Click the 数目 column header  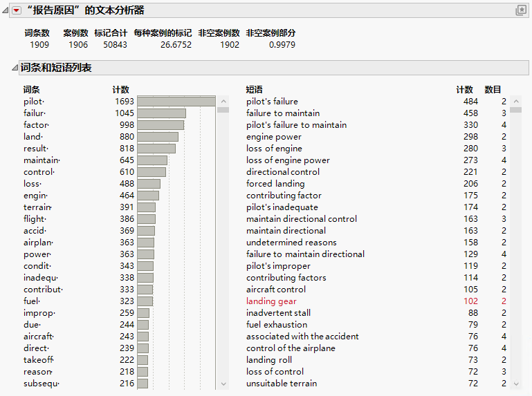[493, 90]
